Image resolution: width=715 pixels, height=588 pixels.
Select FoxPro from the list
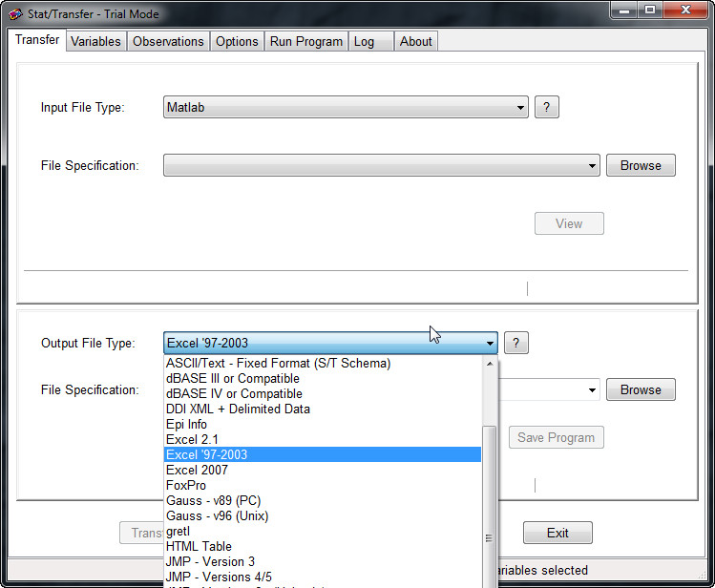pos(323,485)
